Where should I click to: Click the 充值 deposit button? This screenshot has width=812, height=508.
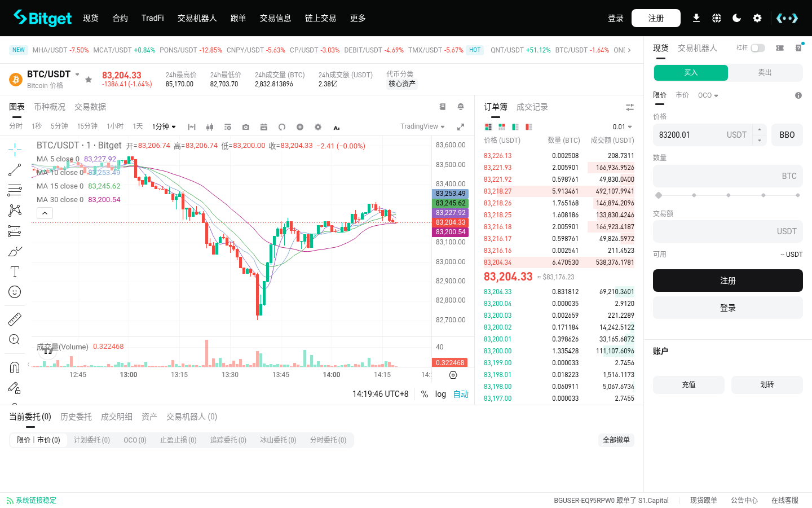(689, 385)
